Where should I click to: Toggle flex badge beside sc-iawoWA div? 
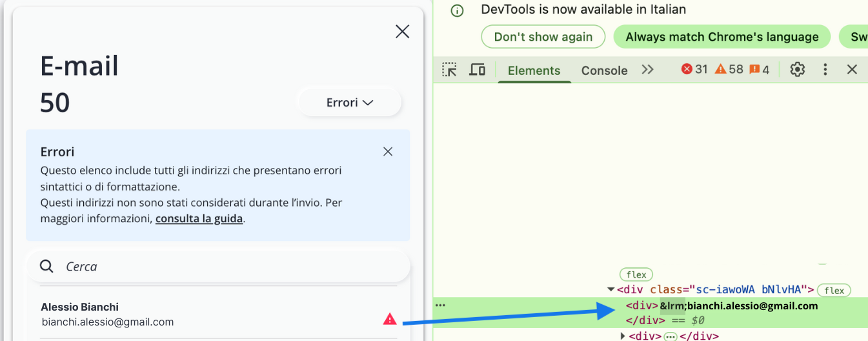pyautogui.click(x=834, y=291)
